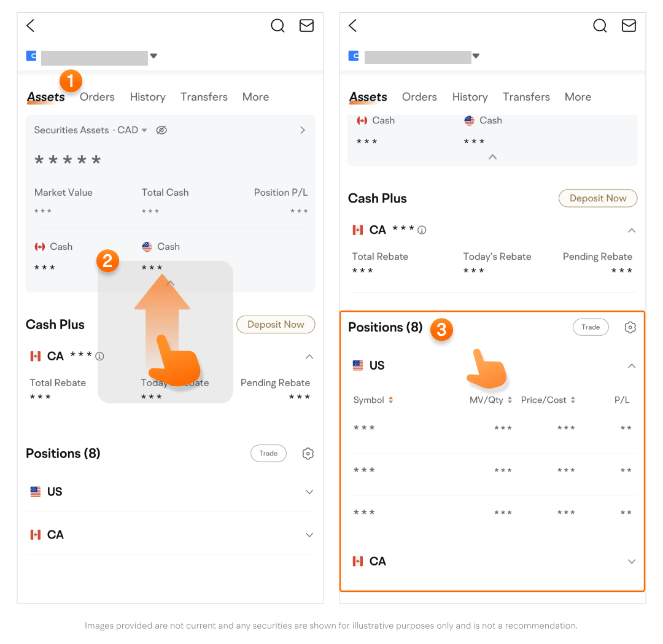663x644 pixels.
Task: Open the Transfers tab on the right screen
Action: [525, 97]
